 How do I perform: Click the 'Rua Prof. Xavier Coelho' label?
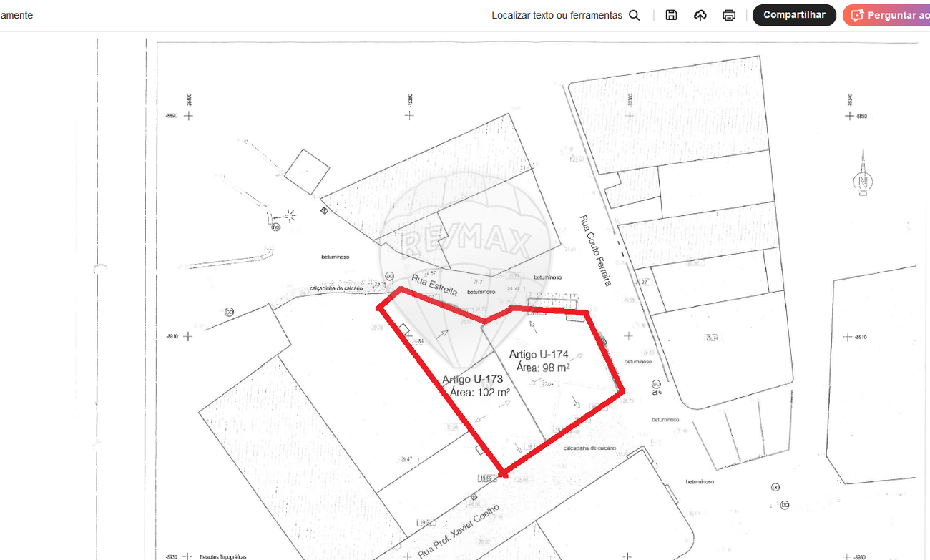459,531
